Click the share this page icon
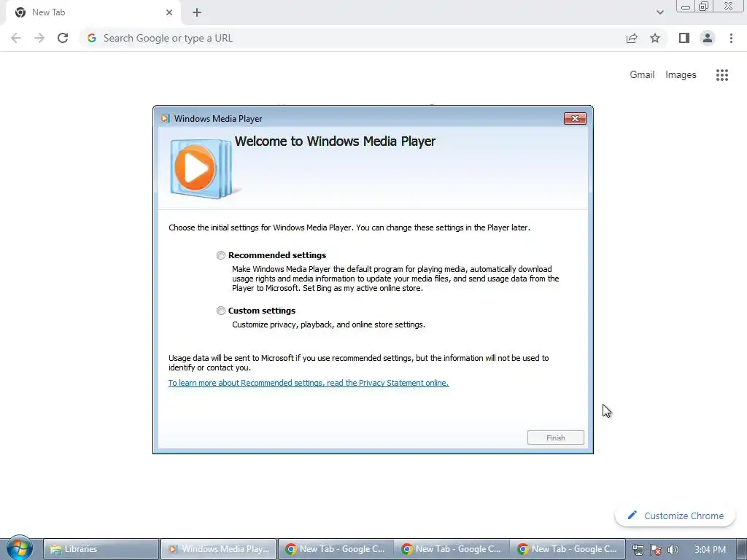 tap(632, 38)
